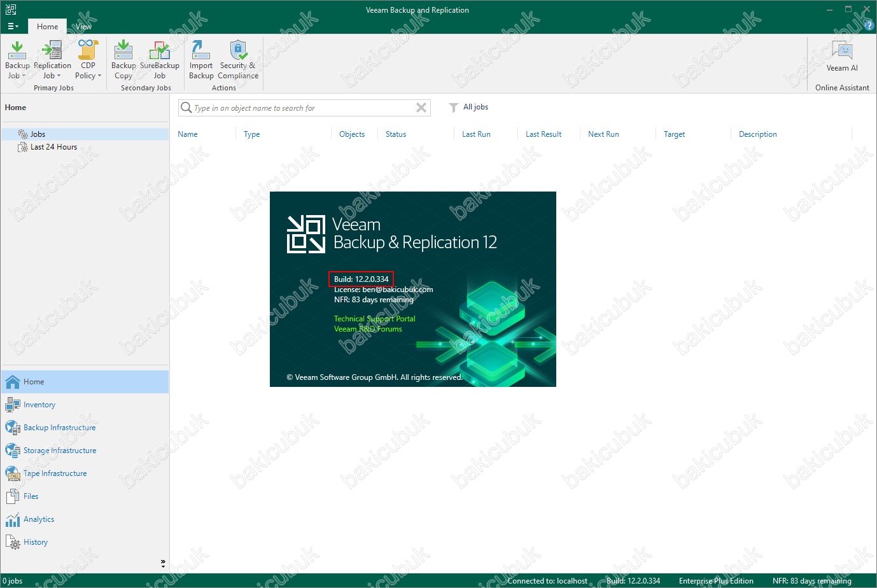Open the Veeam AI online assistant
Viewport: 877px width, 588px height.
click(842, 57)
